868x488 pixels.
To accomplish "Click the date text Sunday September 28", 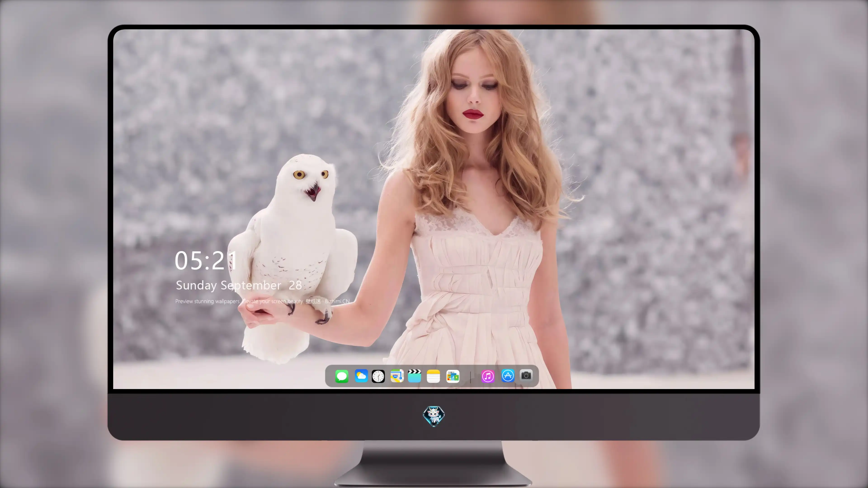I will (238, 285).
